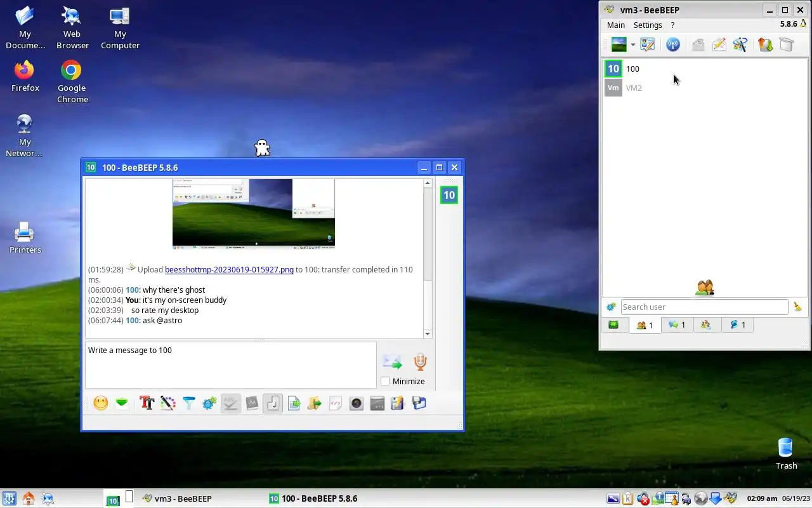Image resolution: width=812 pixels, height=508 pixels.
Task: Click the code snippet icon
Action: click(x=336, y=403)
